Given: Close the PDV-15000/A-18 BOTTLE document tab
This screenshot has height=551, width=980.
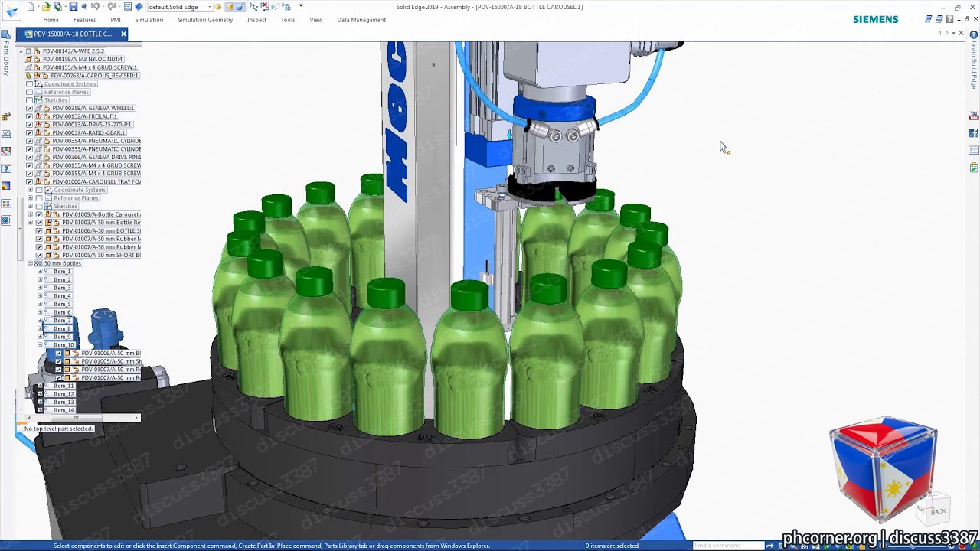Looking at the screenshot, I should point(123,34).
